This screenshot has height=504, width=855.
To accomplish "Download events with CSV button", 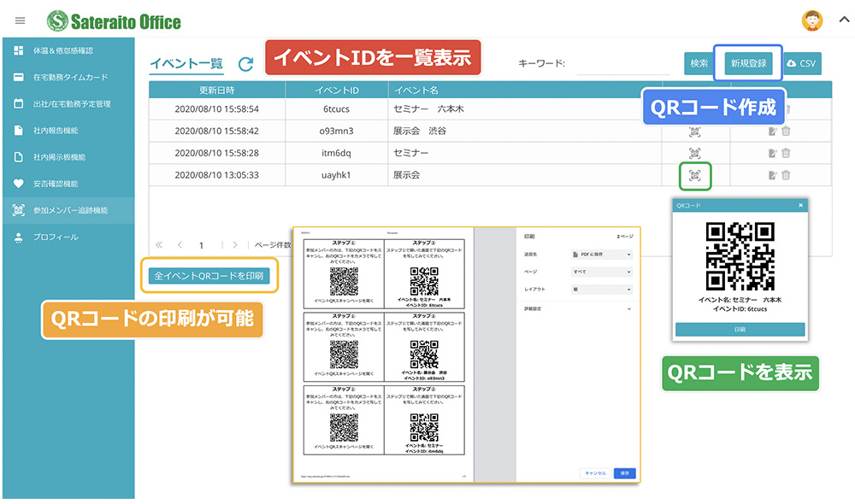I will 802,64.
